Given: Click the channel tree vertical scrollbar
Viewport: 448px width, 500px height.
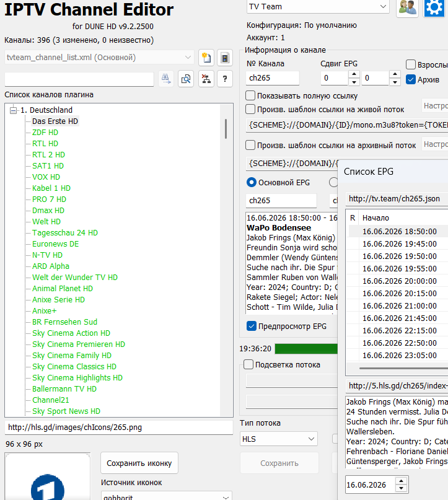Looking at the screenshot, I should click(226, 129).
